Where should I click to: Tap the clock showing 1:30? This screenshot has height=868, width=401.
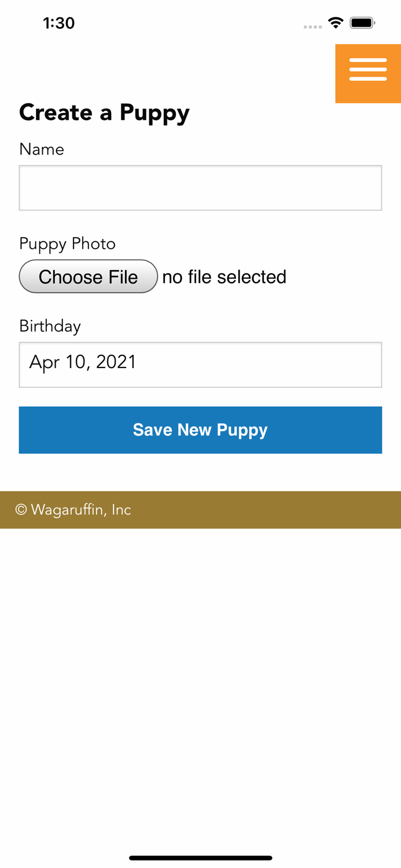tap(59, 23)
